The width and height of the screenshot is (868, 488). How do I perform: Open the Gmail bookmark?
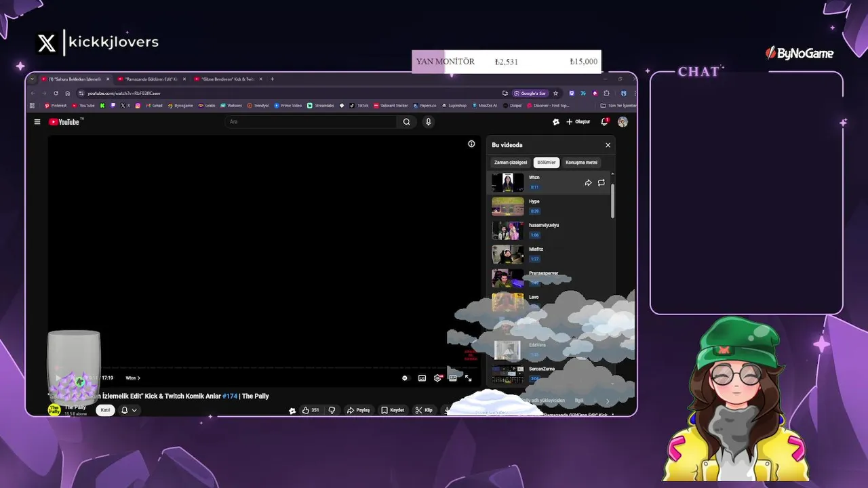154,106
